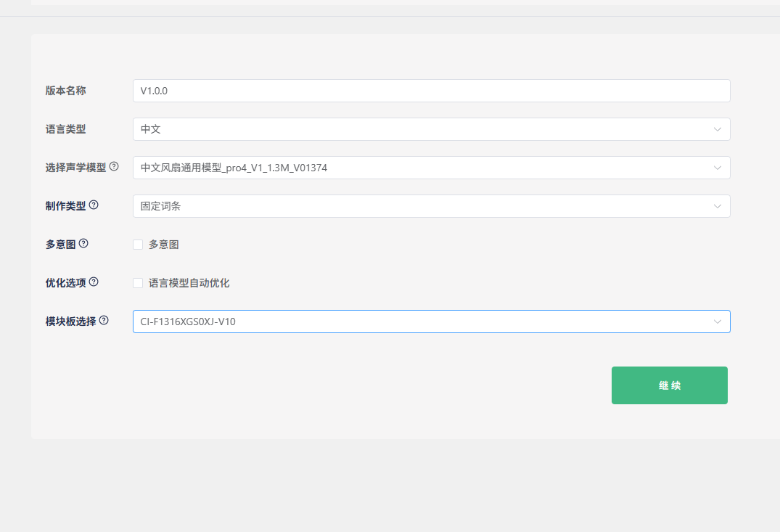Expand the 制作类型 dropdown showing 固定词条
Screen dimensions: 780x532
click(x=421, y=206)
